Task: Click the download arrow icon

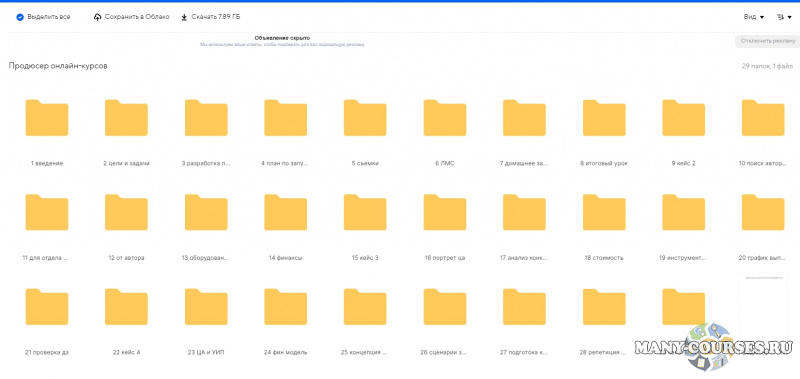Action: [x=184, y=17]
